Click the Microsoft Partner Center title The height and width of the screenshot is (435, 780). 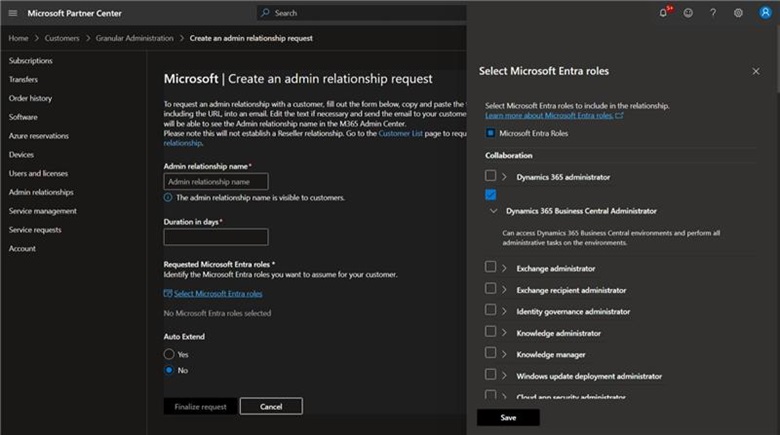tap(75, 13)
